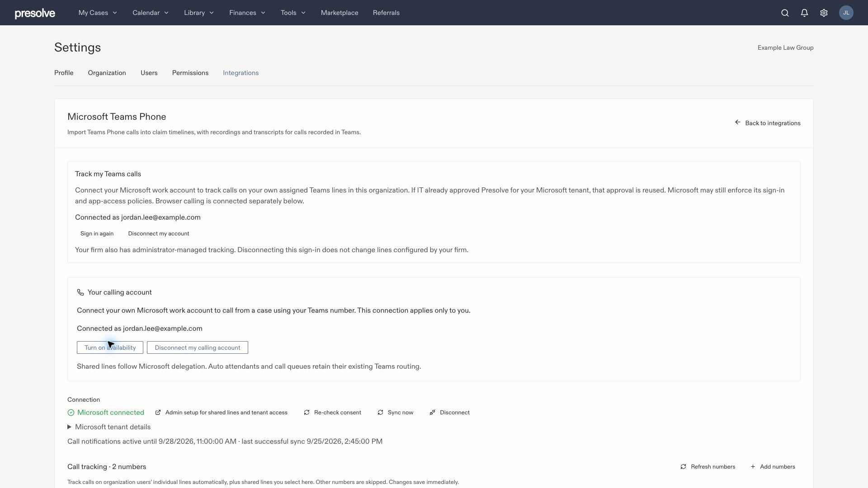Click Turn on availability button
868x488 pixels.
point(110,347)
